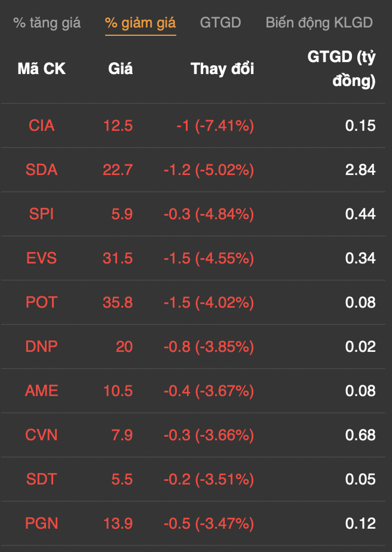Screen dimensions: 392x552
Task: Open the DNP stock ticker
Action: coord(41,347)
